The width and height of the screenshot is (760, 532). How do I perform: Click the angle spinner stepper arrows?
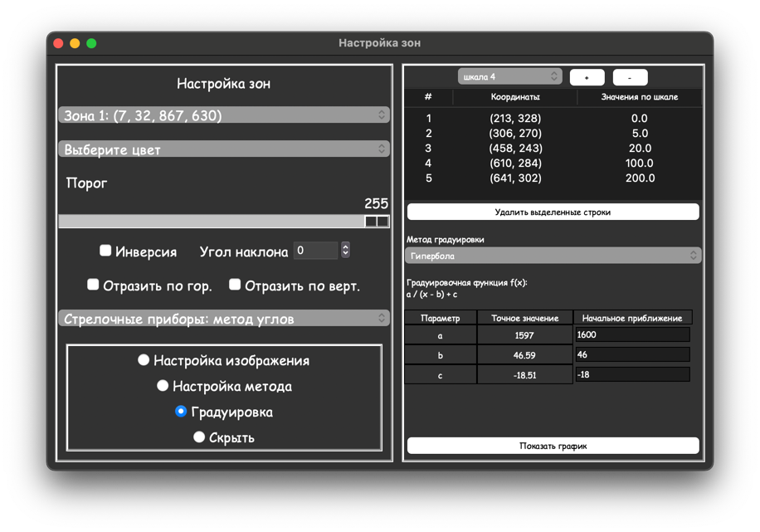click(345, 251)
